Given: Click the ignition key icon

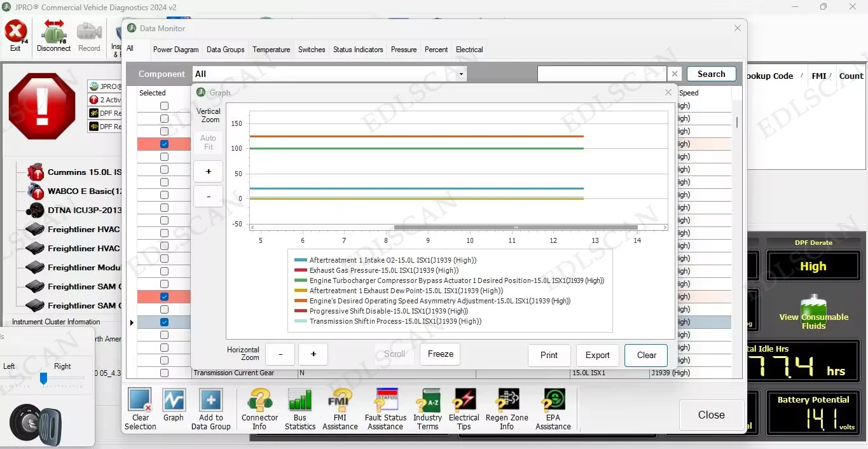Looking at the screenshot, I should (35, 425).
